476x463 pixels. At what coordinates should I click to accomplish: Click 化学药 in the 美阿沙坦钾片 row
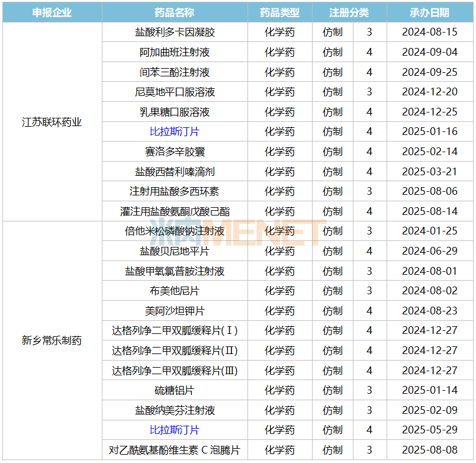(279, 311)
